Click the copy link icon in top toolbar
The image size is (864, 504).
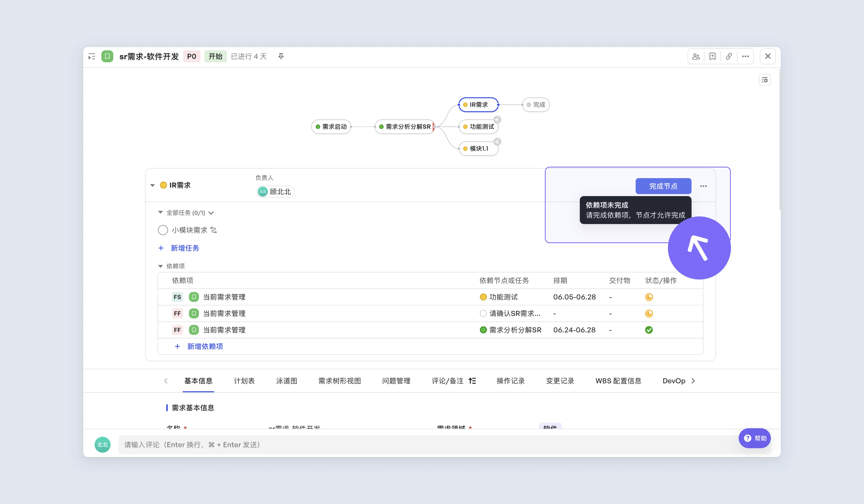[729, 56]
